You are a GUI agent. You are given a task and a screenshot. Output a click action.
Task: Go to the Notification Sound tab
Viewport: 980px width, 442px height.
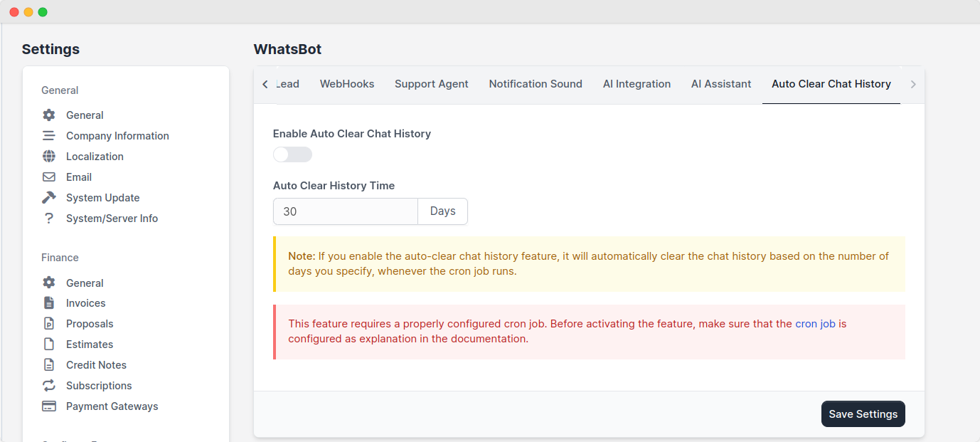(x=536, y=84)
